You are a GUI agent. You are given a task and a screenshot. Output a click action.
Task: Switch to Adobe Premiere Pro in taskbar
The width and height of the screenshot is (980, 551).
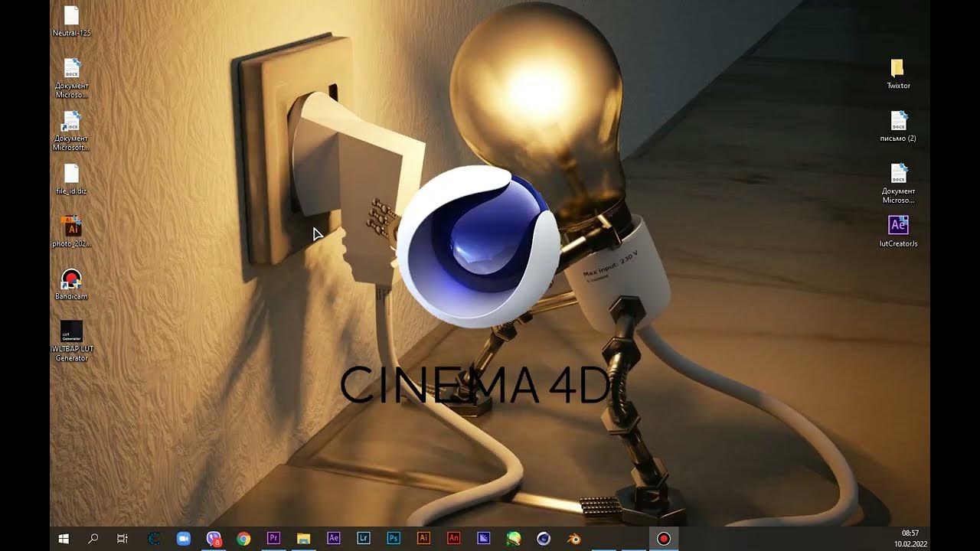point(273,539)
